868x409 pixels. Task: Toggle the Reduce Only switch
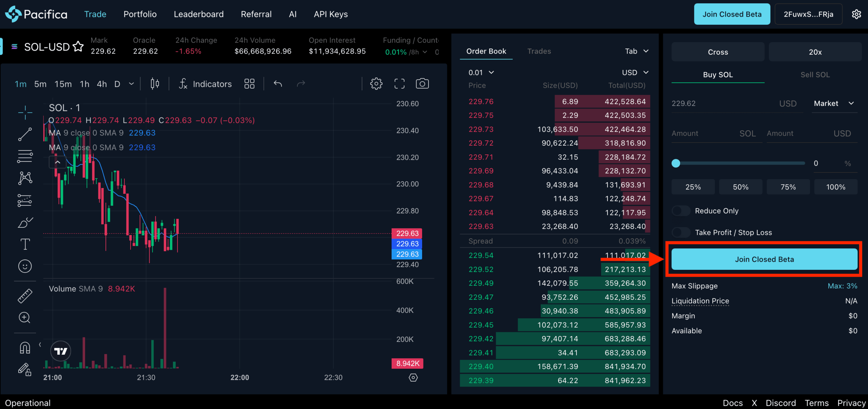[681, 211]
